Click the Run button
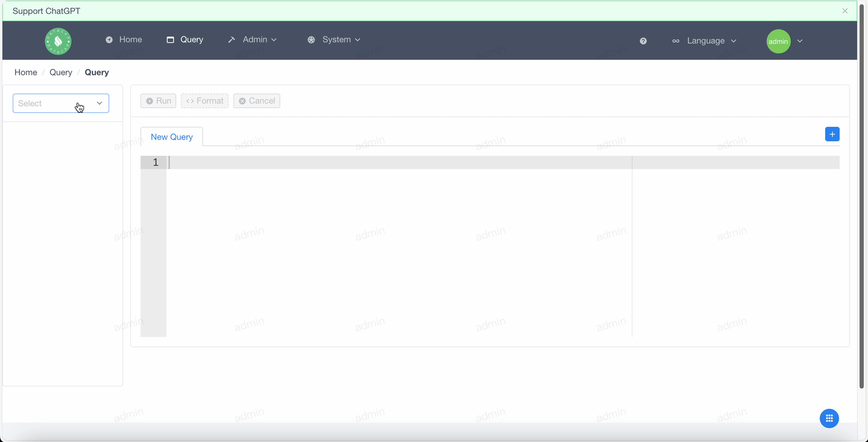This screenshot has width=868, height=442. point(158,100)
